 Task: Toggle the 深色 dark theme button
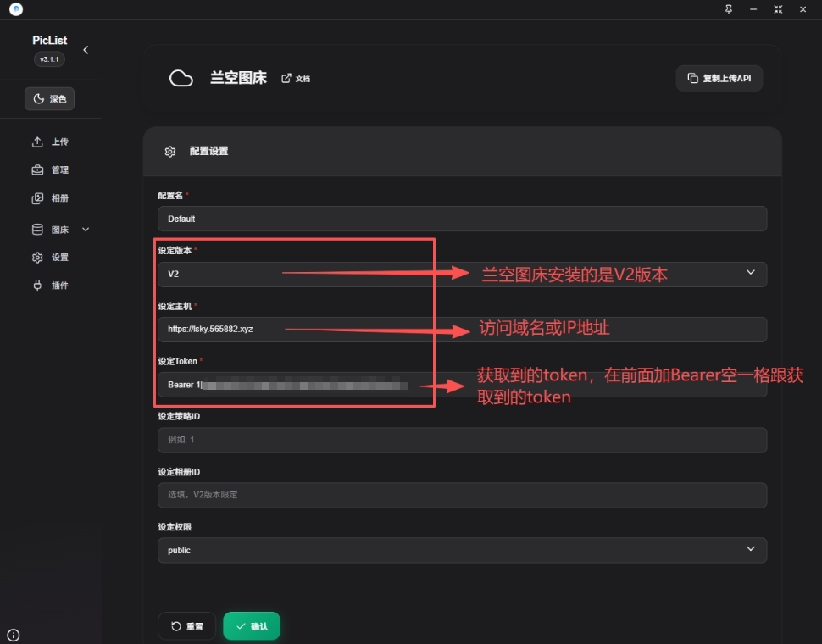(x=49, y=99)
